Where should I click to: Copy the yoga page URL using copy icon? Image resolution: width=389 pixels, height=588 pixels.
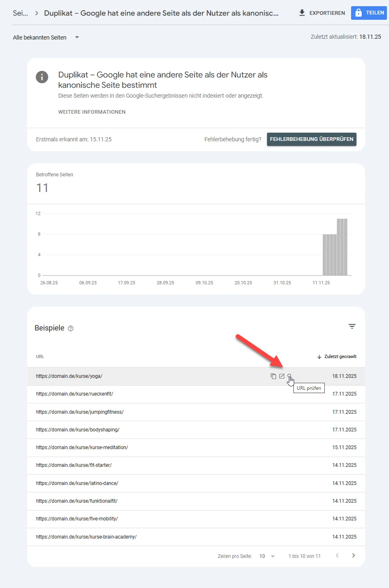click(273, 376)
